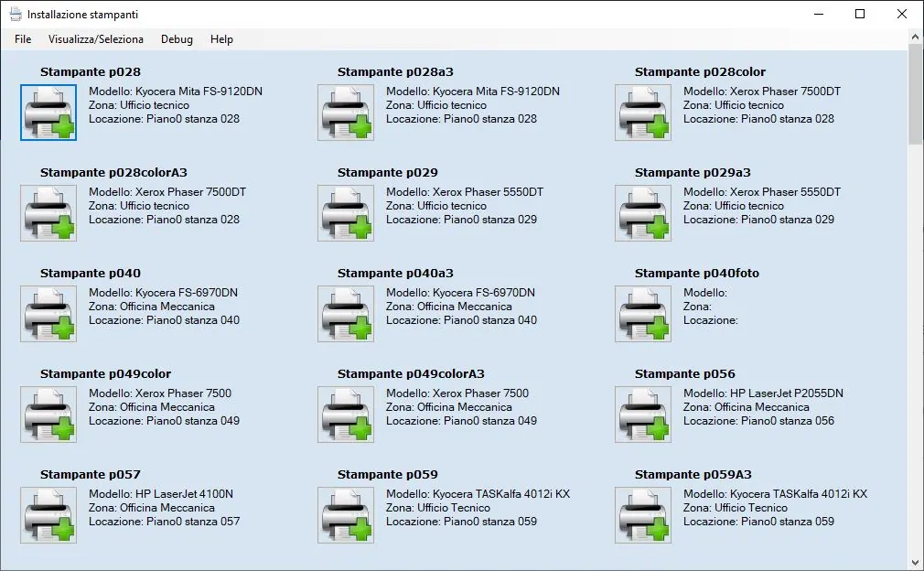Click the title 'Stampante p040foto'
Image resolution: width=924 pixels, height=571 pixels.
pos(697,274)
